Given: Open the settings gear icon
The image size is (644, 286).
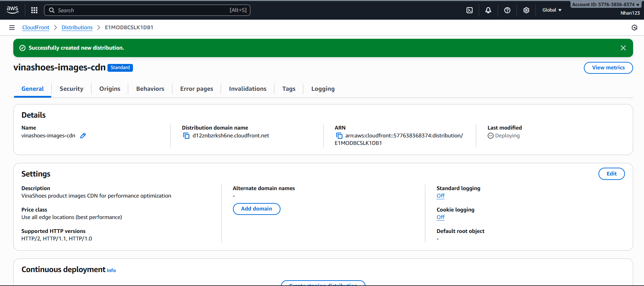Looking at the screenshot, I should pyautogui.click(x=526, y=10).
